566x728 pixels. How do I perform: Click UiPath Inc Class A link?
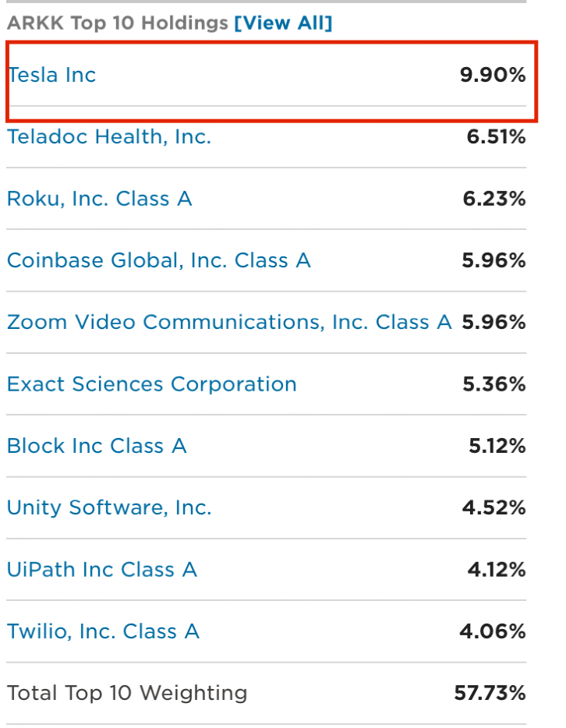(101, 570)
